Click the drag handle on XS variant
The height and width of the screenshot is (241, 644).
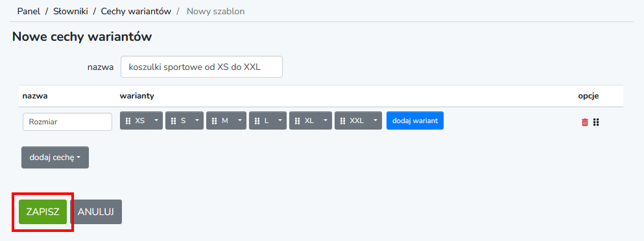point(128,120)
